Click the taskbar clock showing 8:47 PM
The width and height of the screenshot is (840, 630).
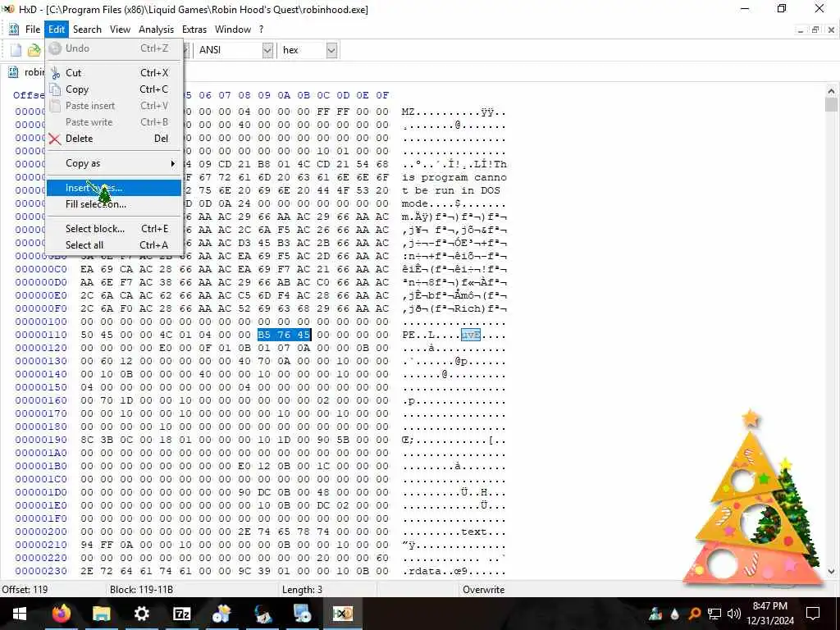pos(769,614)
